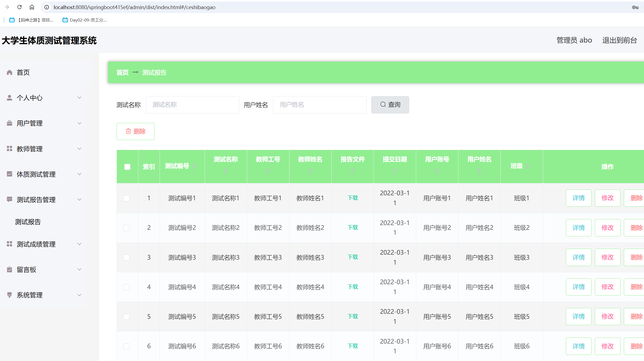Image resolution: width=644 pixels, height=361 pixels.
Task: Sort by 班级 column arrows
Action: click(x=528, y=166)
